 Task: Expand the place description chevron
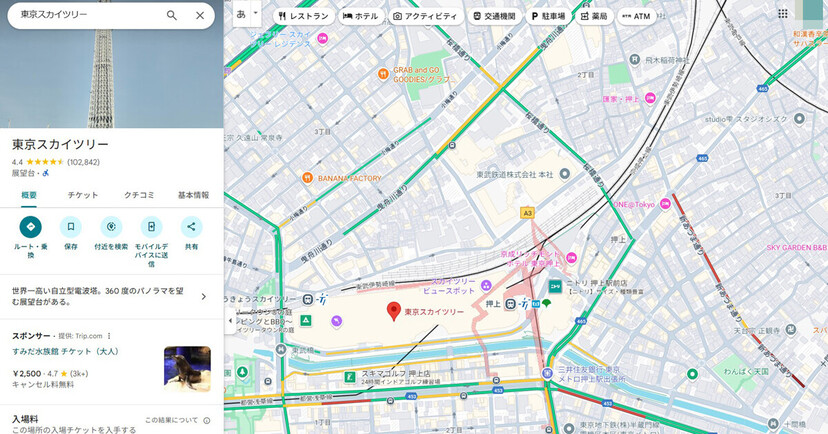point(204,297)
